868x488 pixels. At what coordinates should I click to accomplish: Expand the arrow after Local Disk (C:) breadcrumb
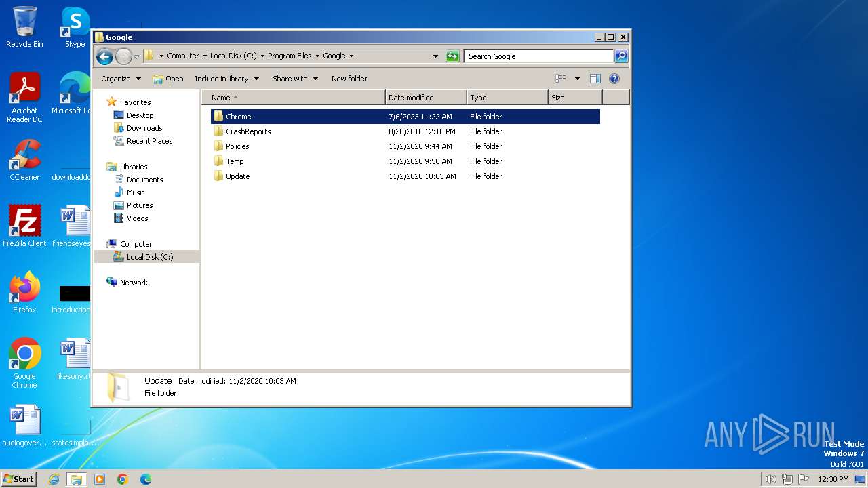(x=262, y=56)
